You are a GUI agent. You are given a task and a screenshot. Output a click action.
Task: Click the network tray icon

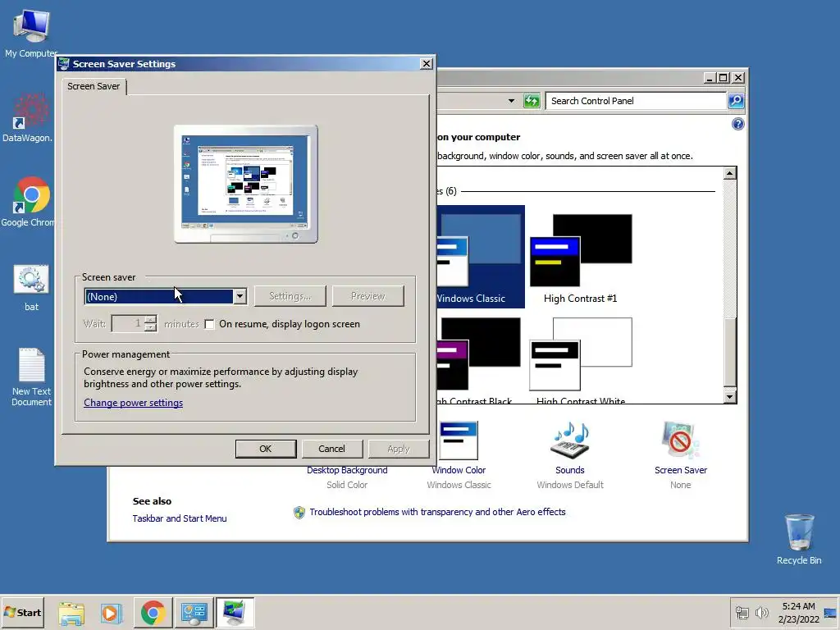point(742,612)
